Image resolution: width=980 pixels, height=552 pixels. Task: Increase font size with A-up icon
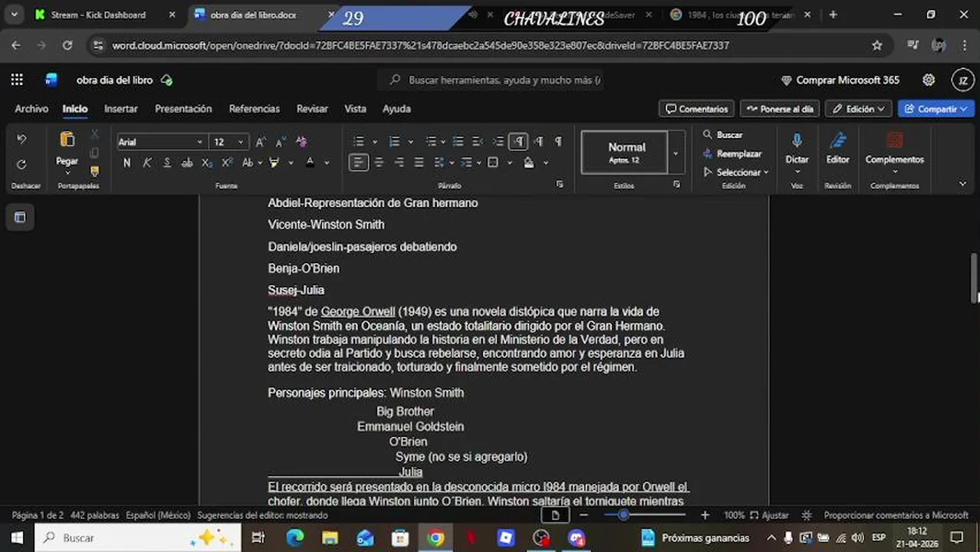(x=261, y=142)
